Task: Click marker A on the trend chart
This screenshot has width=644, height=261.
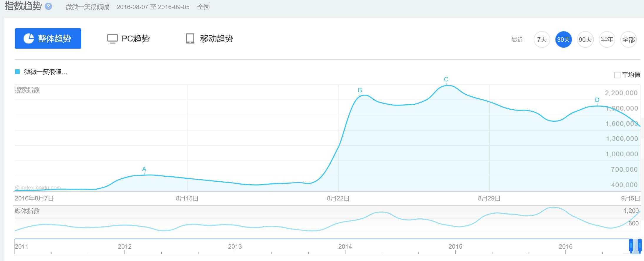Action: tap(144, 169)
